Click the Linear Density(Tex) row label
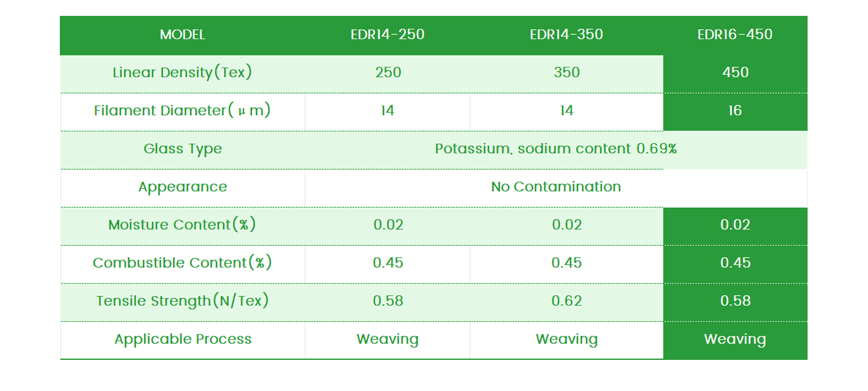The width and height of the screenshot is (868, 391). click(x=182, y=73)
